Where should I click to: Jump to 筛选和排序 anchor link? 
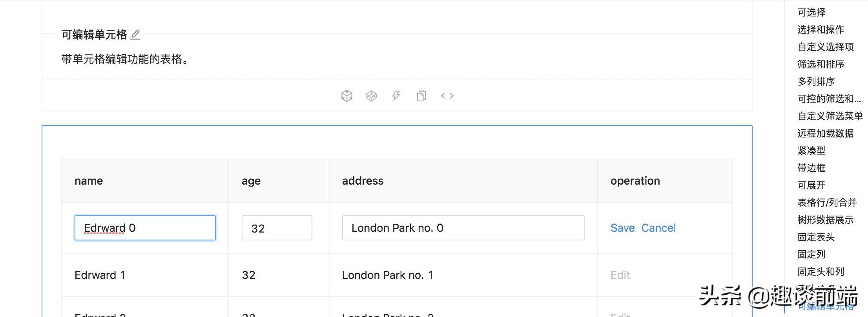coord(821,64)
